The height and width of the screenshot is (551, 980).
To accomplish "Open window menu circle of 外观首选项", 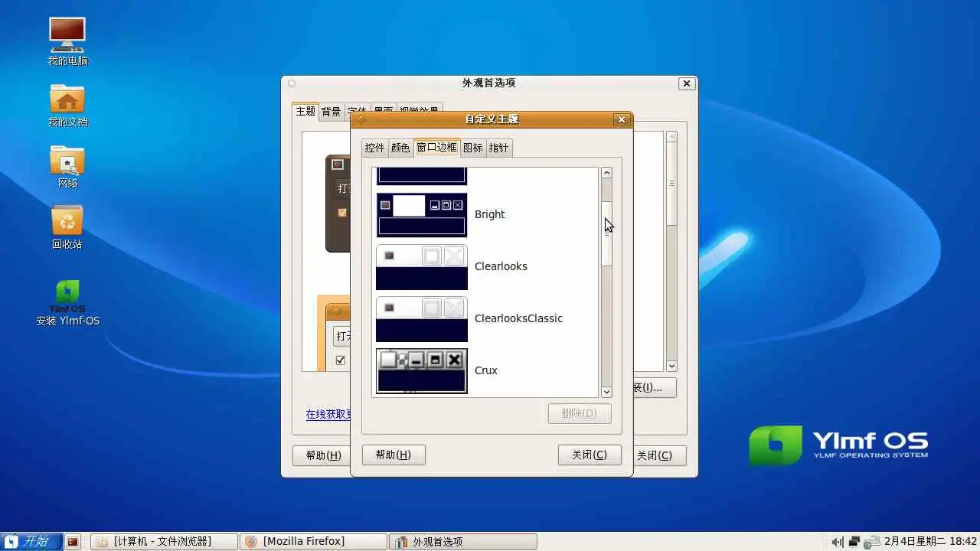I will [x=292, y=83].
